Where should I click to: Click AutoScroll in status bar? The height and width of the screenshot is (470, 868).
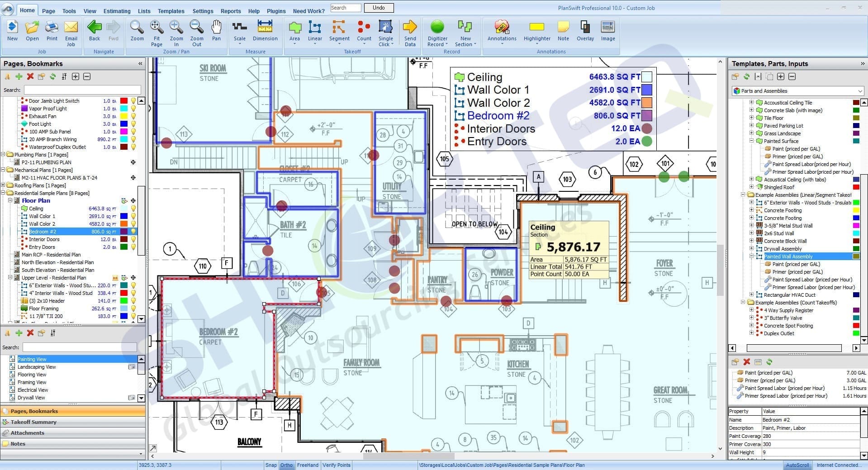[797, 465]
